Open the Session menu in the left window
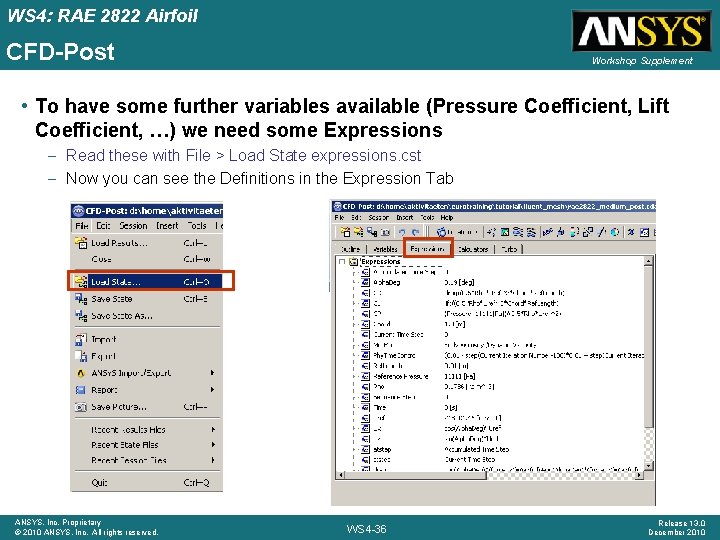This screenshot has height=540, width=720. tap(133, 226)
